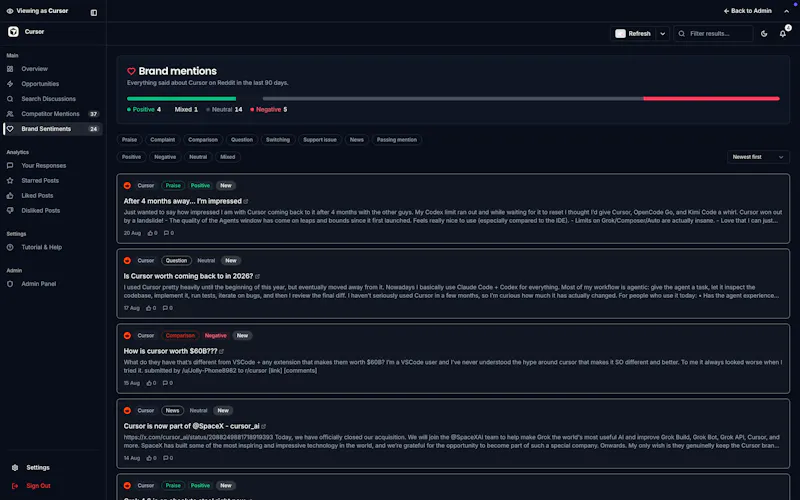Click the Admin Panel shield icon
The width and height of the screenshot is (800, 500).
10,284
